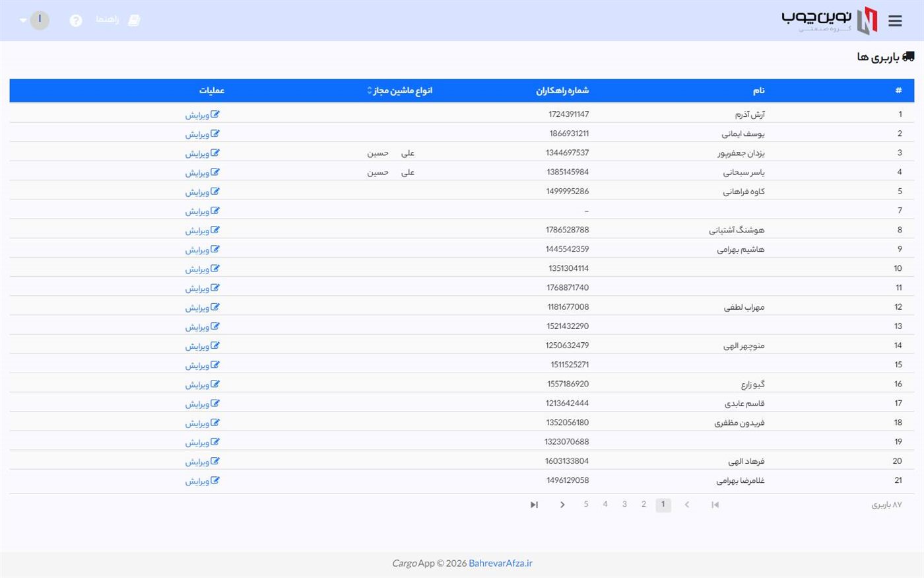924x578 pixels.
Task: Edit row with number 1511525271
Action: coord(202,365)
